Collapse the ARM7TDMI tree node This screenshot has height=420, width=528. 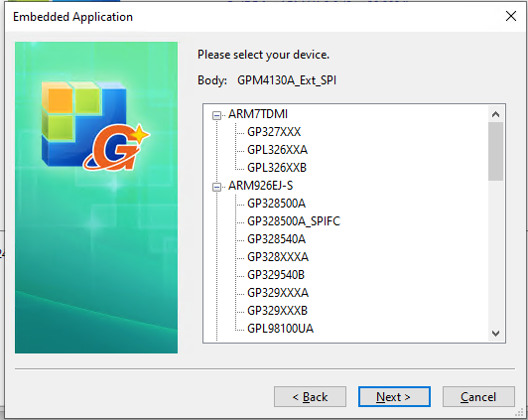216,115
